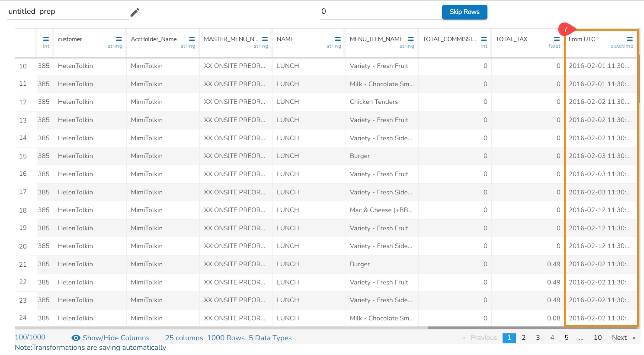Open the TOTAL_COMMISSI... column menu icon
The width and height of the screenshot is (644, 355).
tap(484, 39)
